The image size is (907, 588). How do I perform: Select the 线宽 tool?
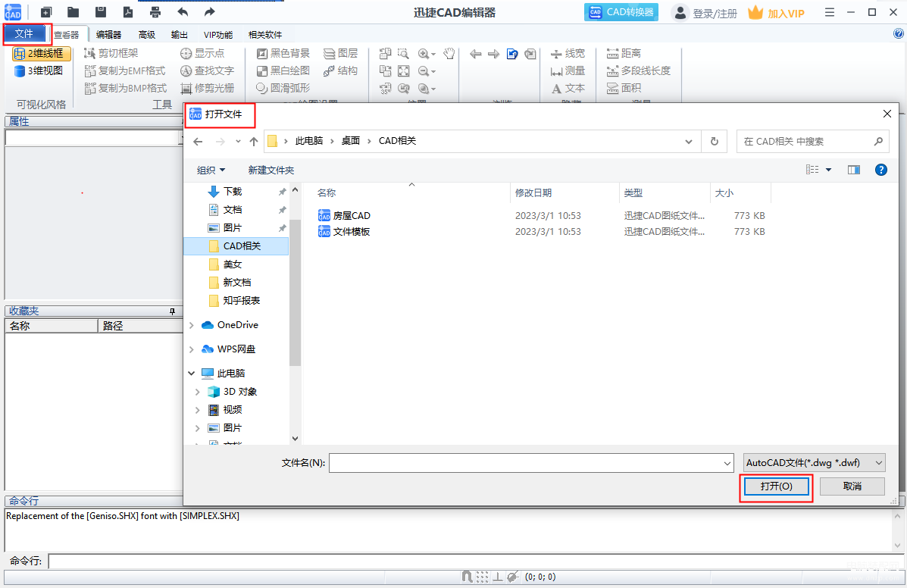pos(568,53)
